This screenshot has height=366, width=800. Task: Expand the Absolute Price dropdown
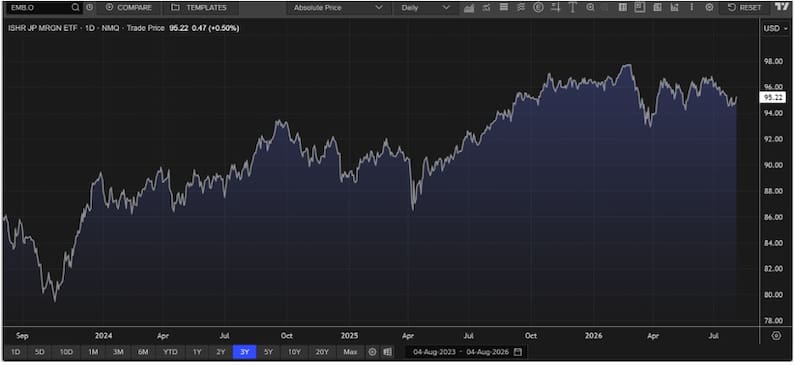[x=337, y=8]
